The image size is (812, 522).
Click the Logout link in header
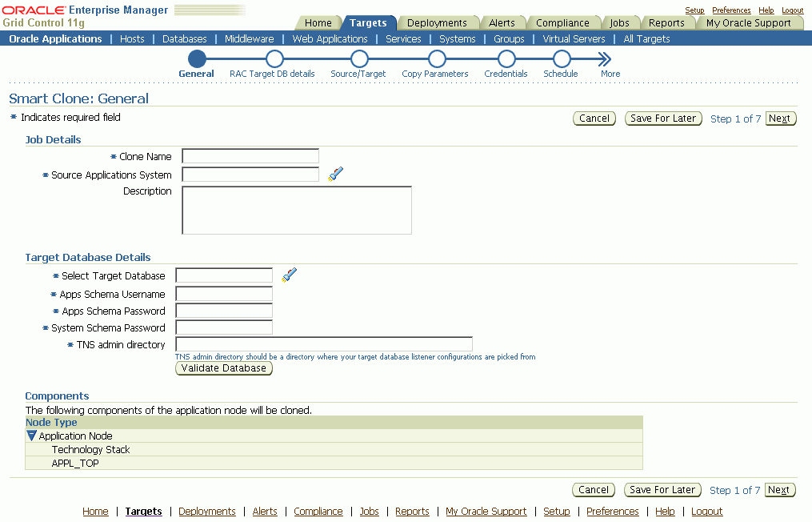792,10
